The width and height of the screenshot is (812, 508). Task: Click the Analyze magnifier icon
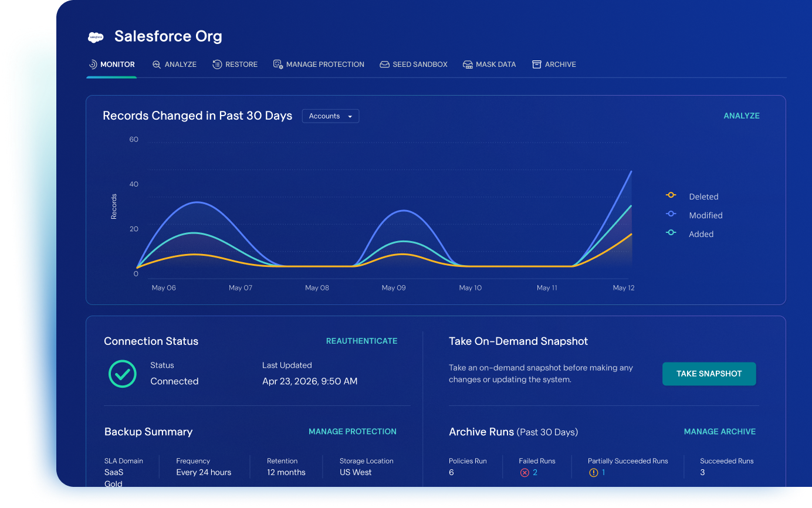(x=157, y=65)
